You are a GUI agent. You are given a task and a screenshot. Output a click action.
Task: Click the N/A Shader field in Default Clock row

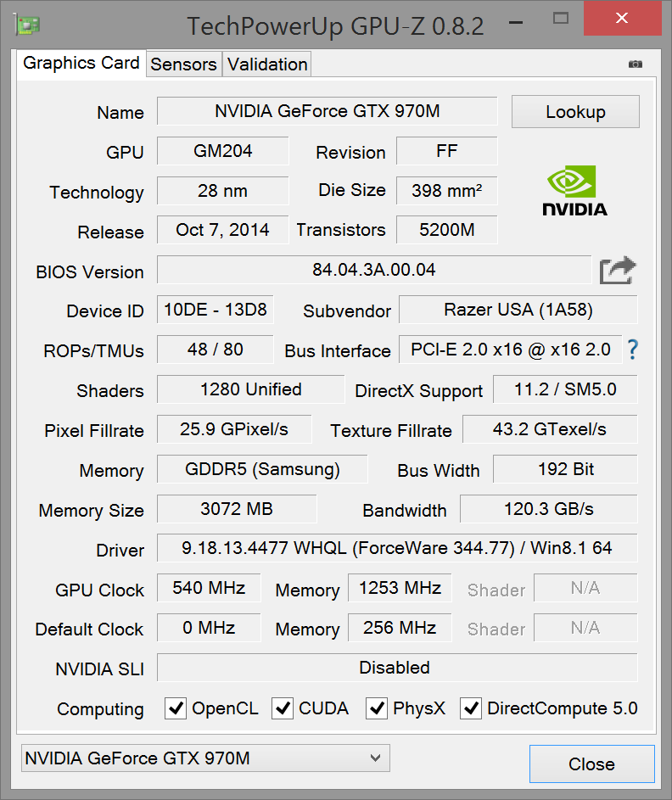(x=585, y=628)
